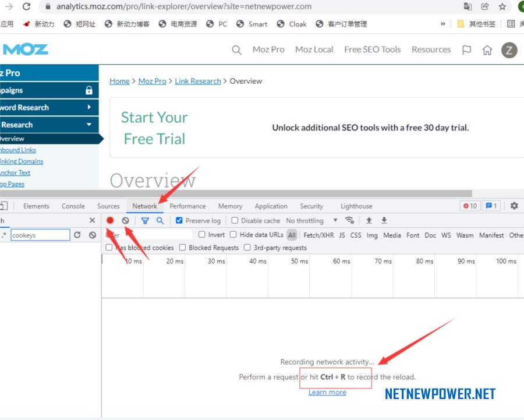Switch to the Sources tab

coord(108,206)
